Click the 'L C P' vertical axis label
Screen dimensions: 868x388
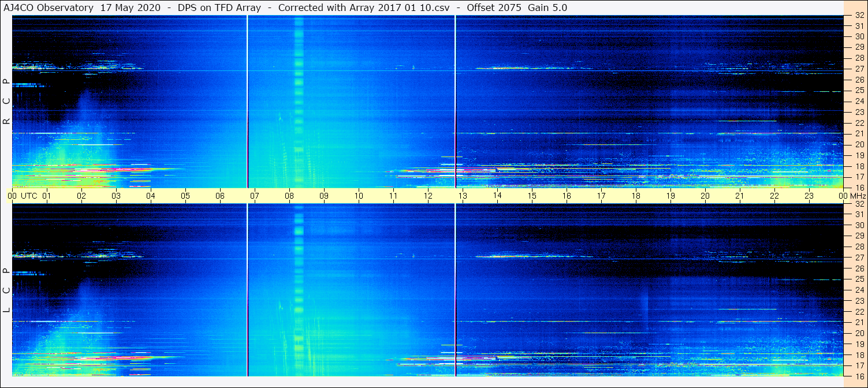click(6, 290)
